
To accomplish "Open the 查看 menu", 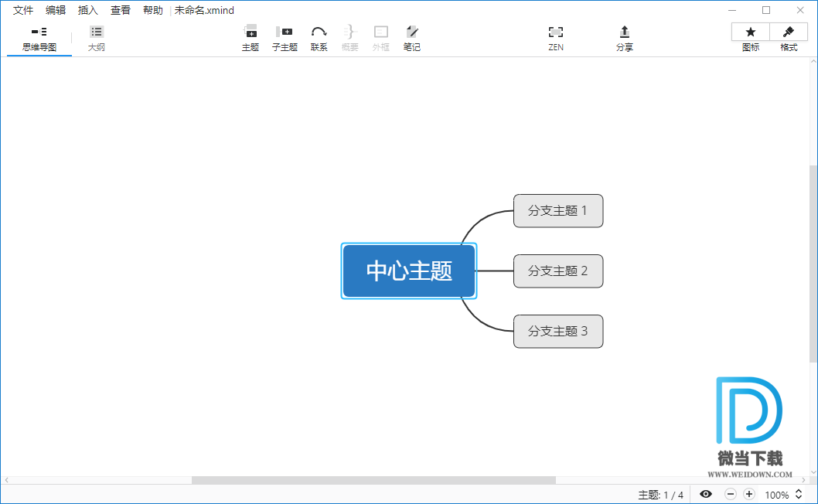I will click(x=121, y=10).
